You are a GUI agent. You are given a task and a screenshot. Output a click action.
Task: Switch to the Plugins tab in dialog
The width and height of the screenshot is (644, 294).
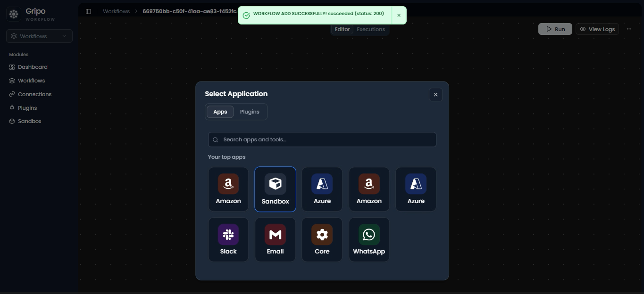tap(250, 112)
